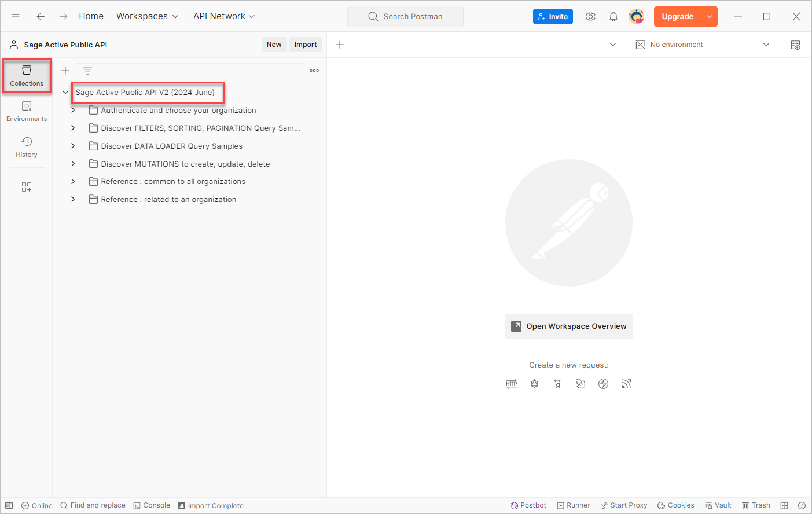Screen dimensions: 812x514
Task: Open the hamburger menu icon
Action: 16,16
